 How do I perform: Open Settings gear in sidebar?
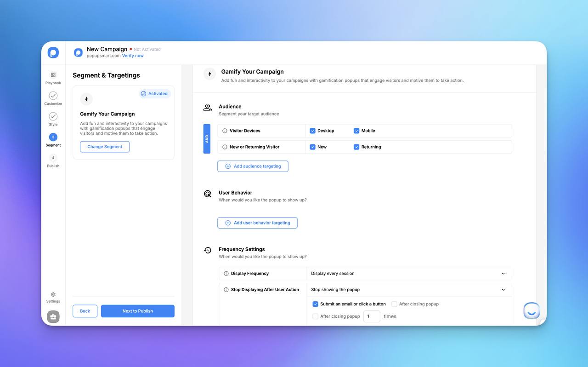pos(53,295)
